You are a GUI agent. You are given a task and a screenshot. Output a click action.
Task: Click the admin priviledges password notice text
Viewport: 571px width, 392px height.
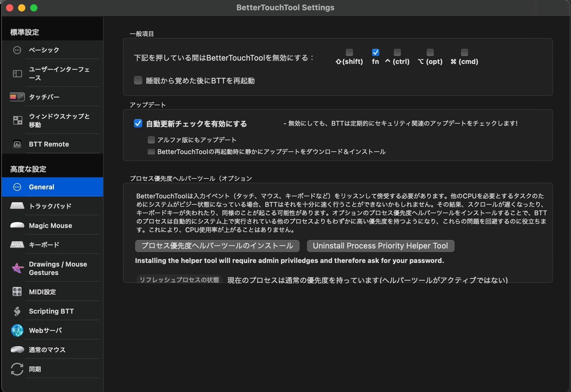tap(289, 261)
